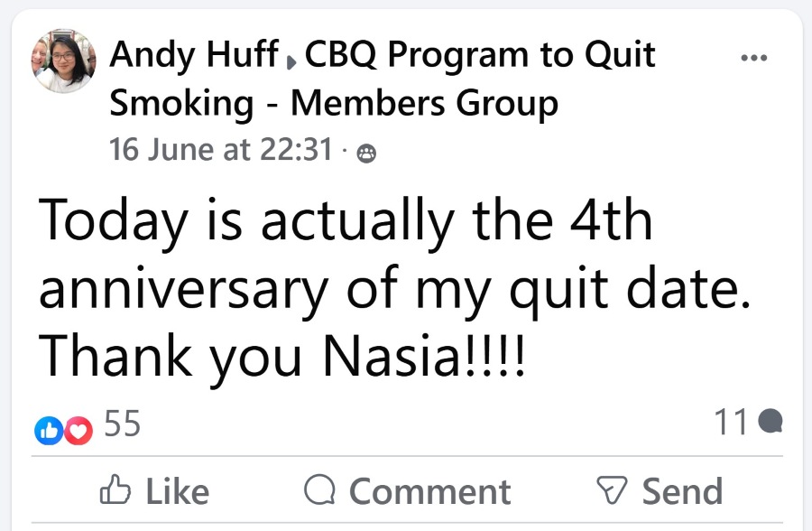Open the Andy Huff profile name link
Image resolution: width=812 pixels, height=531 pixels.
tap(194, 56)
